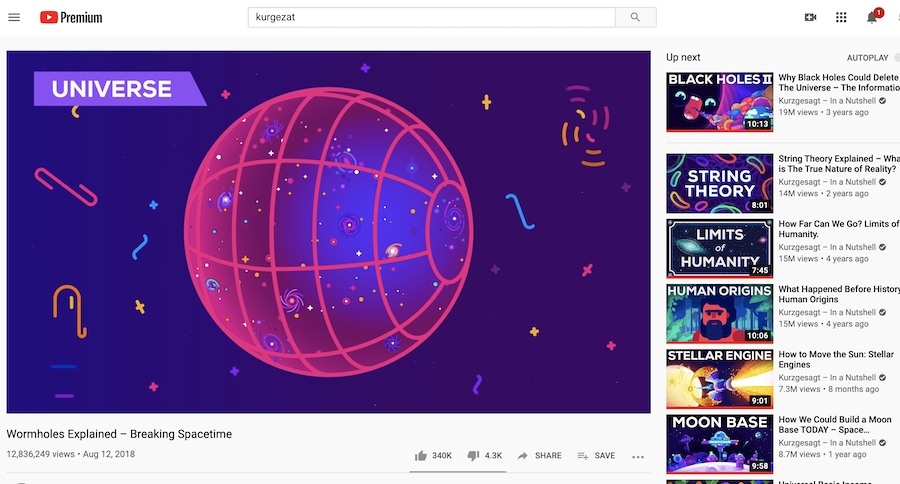Image resolution: width=900 pixels, height=484 pixels.
Task: Click the like/dislike ratio bar
Action: tap(457, 472)
